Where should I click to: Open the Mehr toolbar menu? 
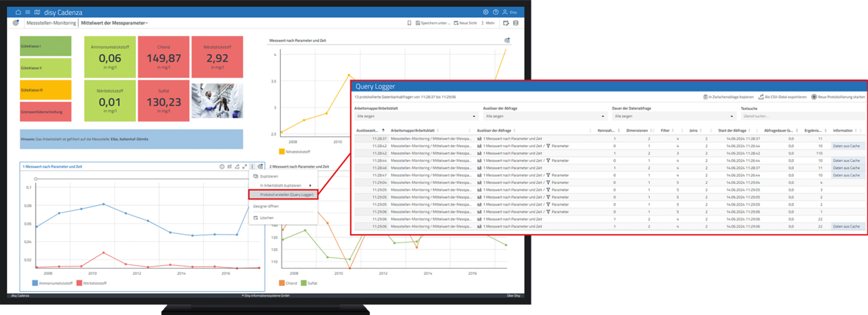click(488, 23)
